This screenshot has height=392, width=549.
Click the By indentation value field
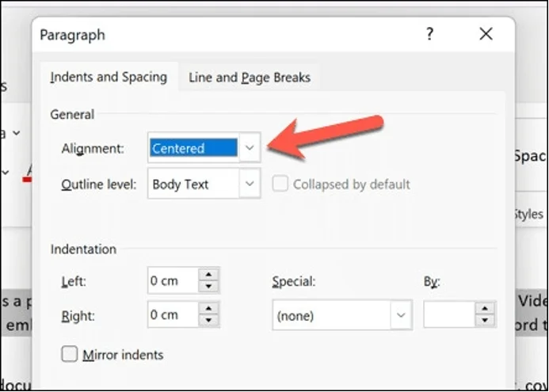[x=448, y=315]
